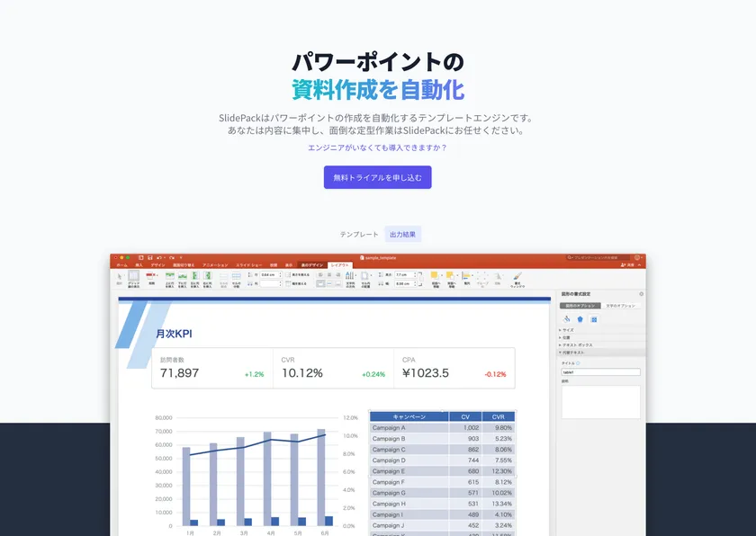756x536 pixels.
Task: Click the table height field showing 7.7 cm
Action: 404,274
